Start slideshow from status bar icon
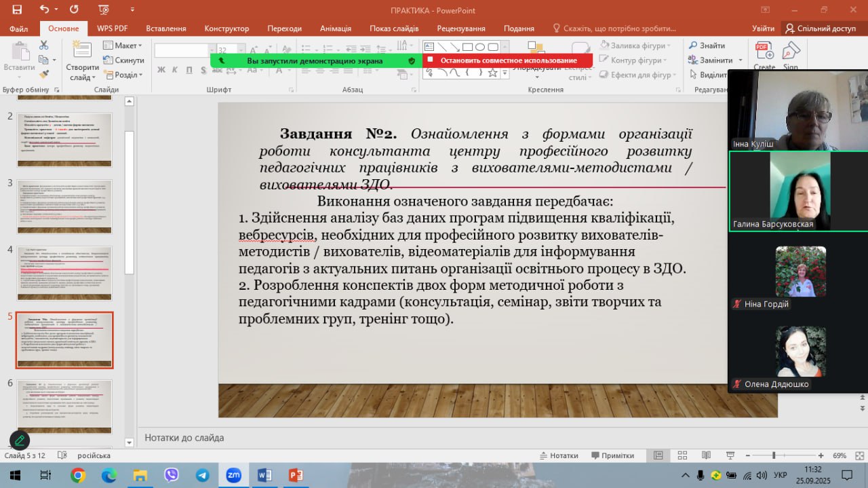 pos(730,455)
